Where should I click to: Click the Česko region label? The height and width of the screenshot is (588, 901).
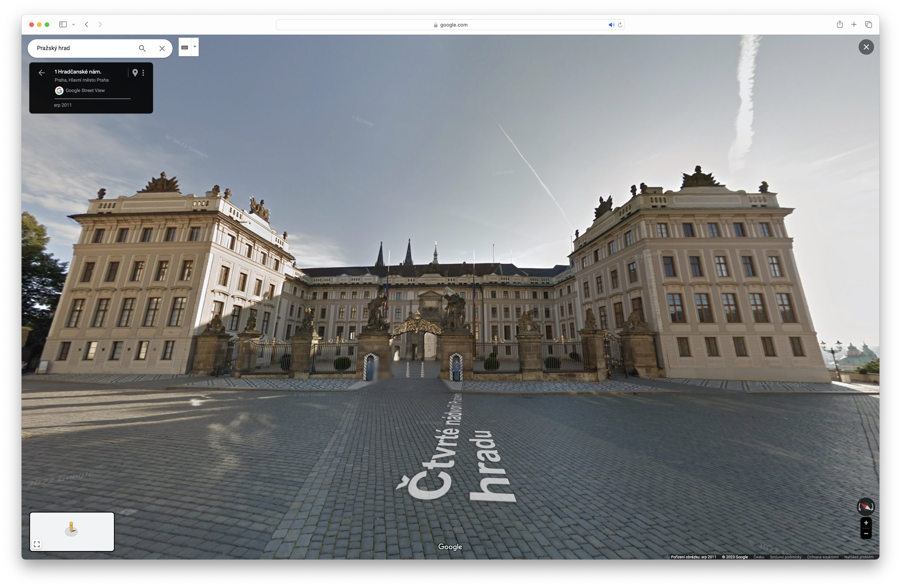click(758, 557)
